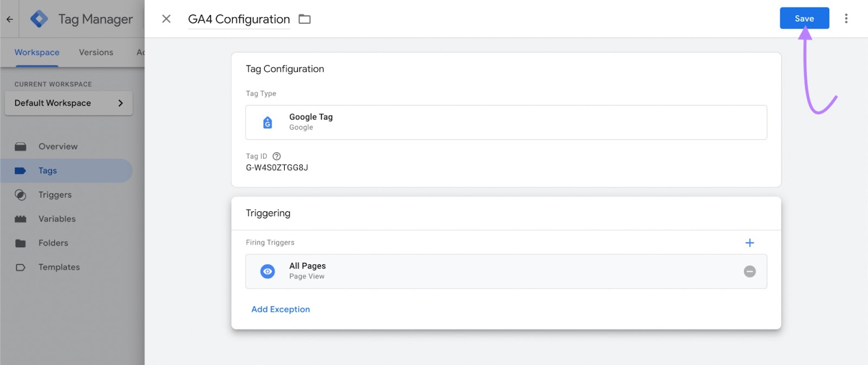Go to Triggers in the sidebar

[x=55, y=195]
